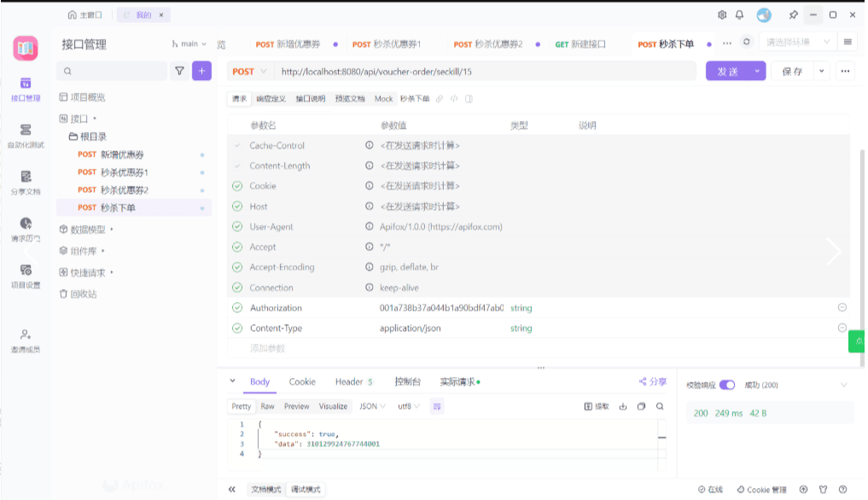The image size is (868, 500).
Task: Open 请求历史 sidebar icon
Action: tap(25, 228)
